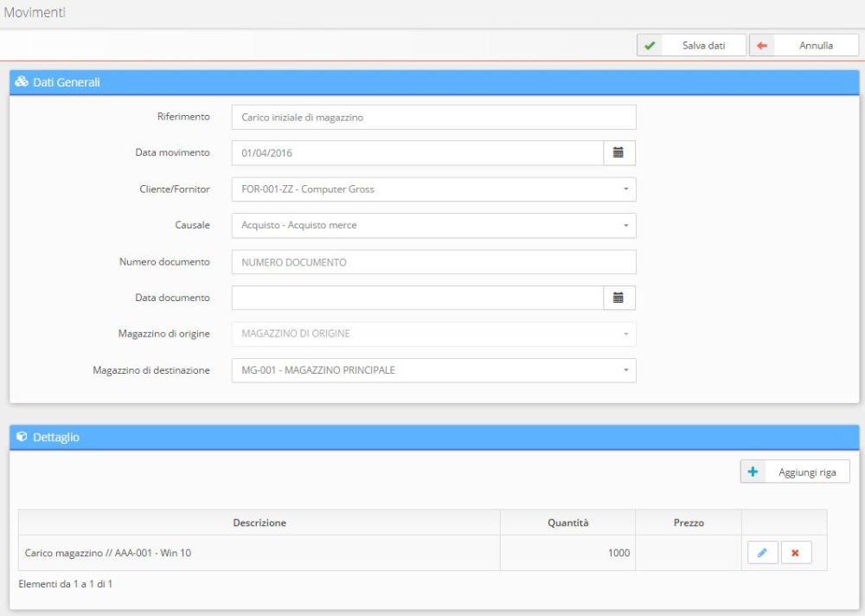Delete the Win 10 row with red X
The image size is (865, 616).
pos(796,553)
